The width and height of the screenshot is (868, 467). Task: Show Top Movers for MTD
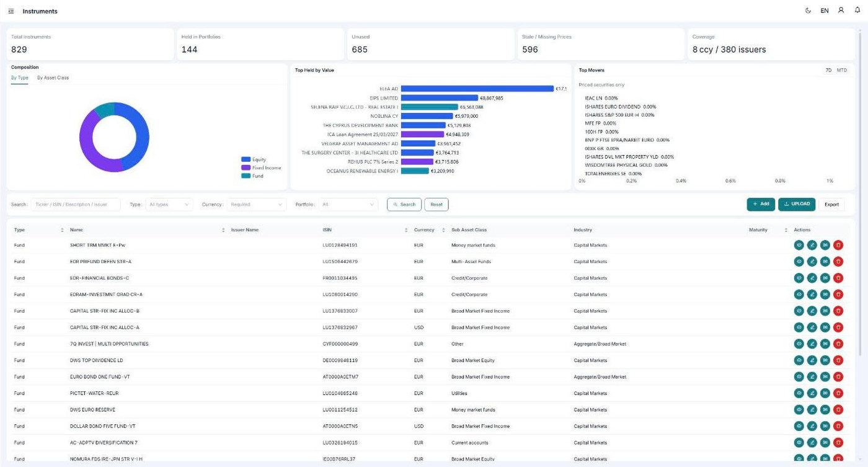coord(841,70)
